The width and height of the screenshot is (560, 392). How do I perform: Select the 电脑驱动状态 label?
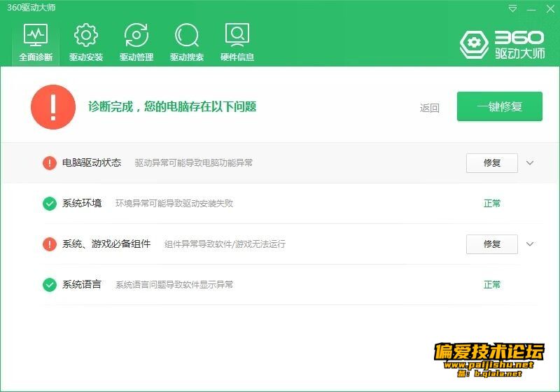(92, 163)
